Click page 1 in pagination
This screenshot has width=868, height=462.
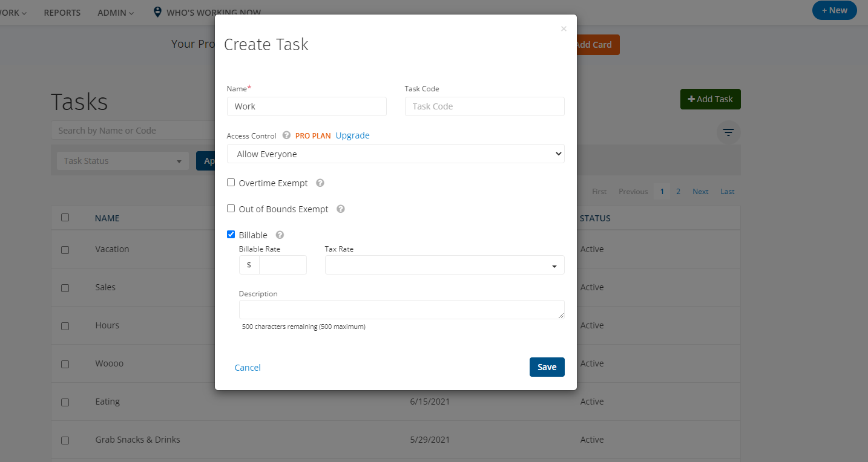662,192
